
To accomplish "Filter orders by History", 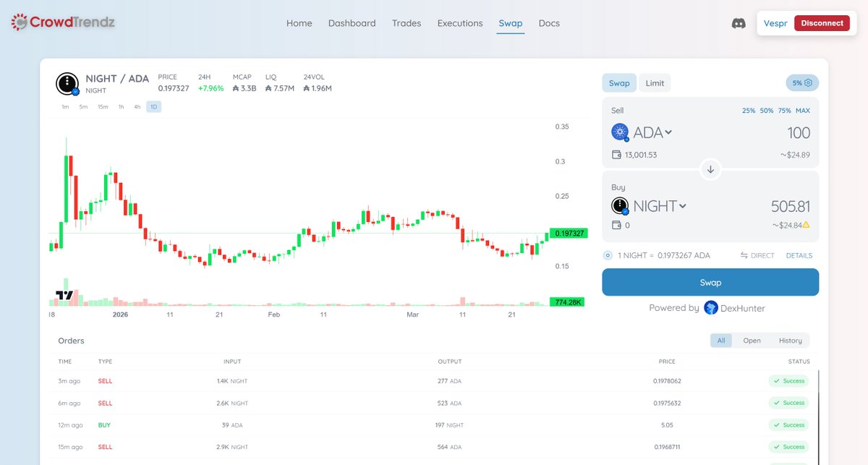I will 790,341.
